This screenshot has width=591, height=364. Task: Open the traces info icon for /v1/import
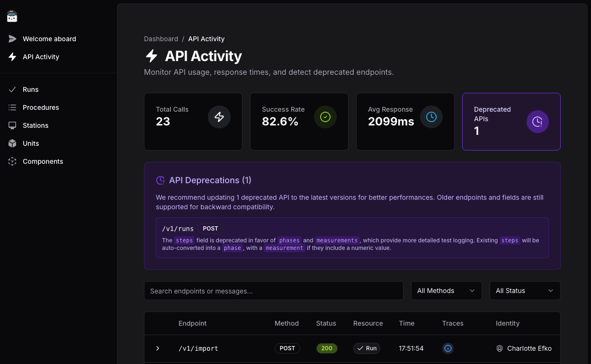point(448,348)
